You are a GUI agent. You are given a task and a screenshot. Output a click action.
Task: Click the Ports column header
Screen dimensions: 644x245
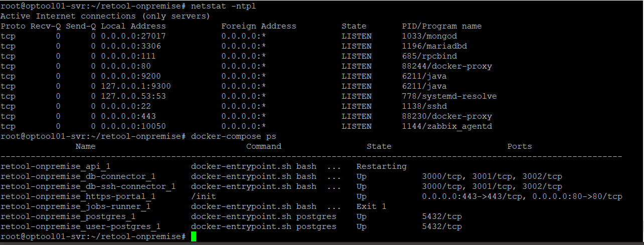tap(520, 146)
